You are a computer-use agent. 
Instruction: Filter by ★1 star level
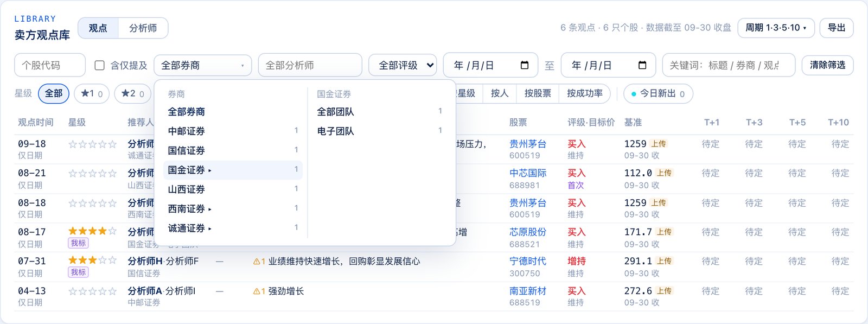(x=92, y=93)
